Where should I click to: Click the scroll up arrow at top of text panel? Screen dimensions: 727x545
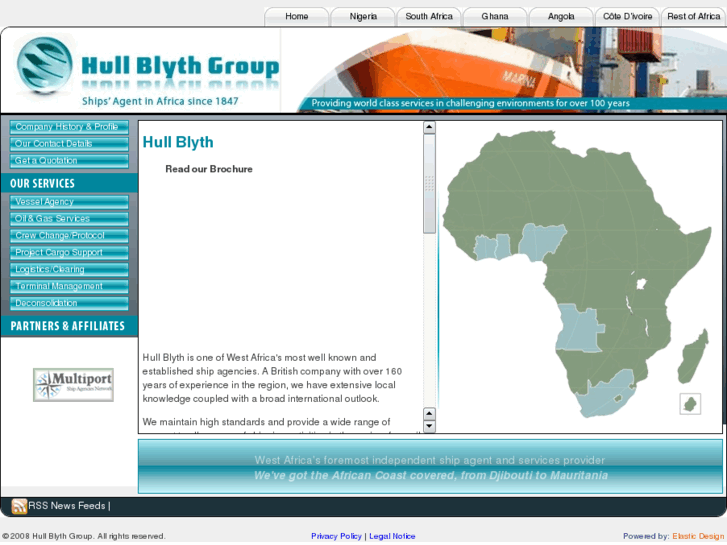pyautogui.click(x=429, y=127)
